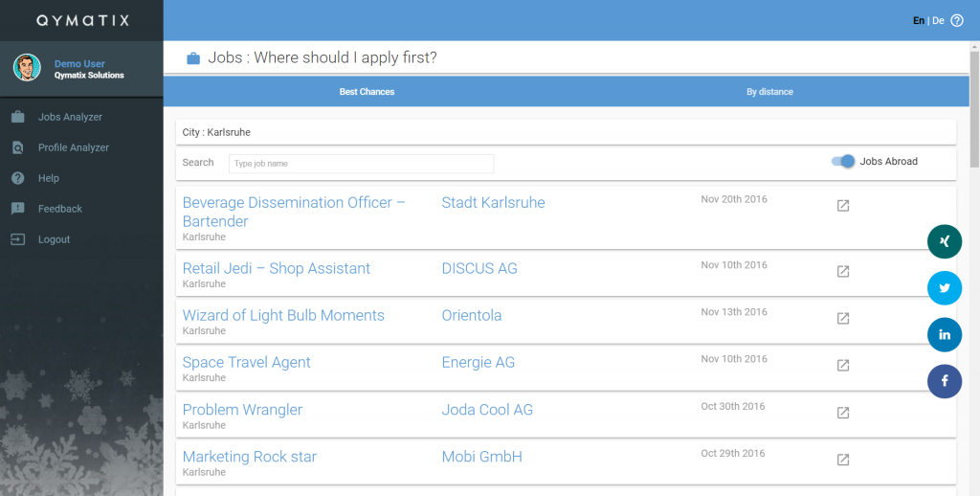Screen dimensions: 980x496
Task: Open the Wizard of Light Bulb Moments job
Action: tap(283, 315)
